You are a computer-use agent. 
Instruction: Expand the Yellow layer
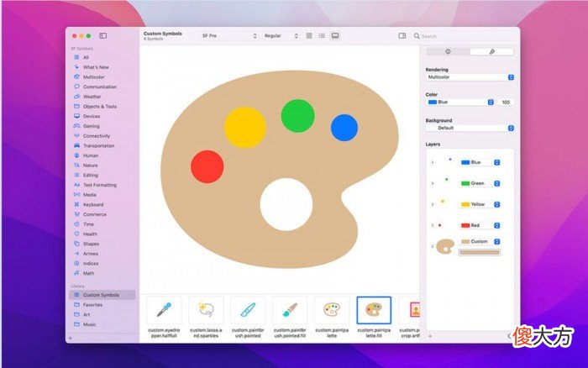pos(433,204)
